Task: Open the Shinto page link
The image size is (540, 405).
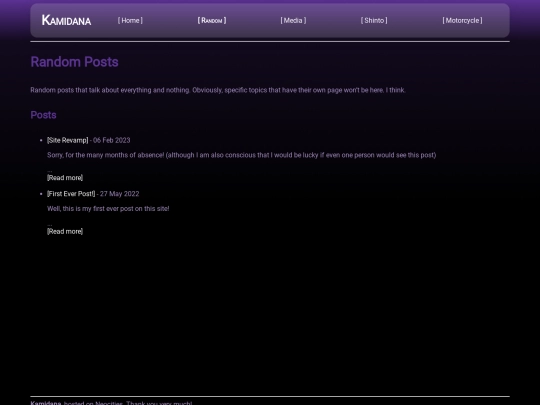Action: pos(374,20)
